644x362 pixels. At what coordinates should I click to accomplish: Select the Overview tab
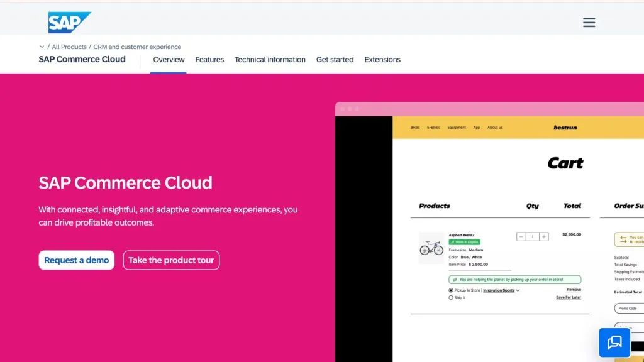point(169,60)
